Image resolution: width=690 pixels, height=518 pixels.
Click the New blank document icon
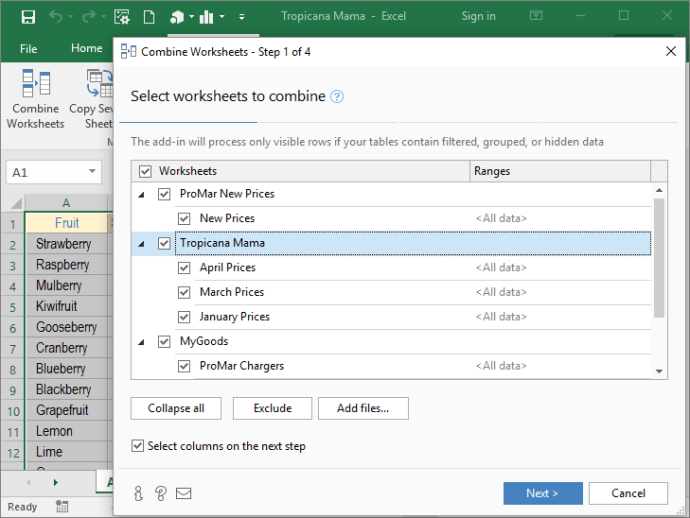pos(149,17)
